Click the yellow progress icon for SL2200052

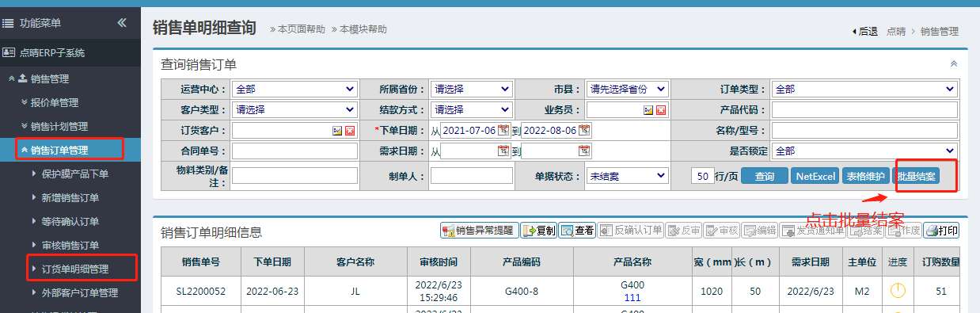coord(897,291)
